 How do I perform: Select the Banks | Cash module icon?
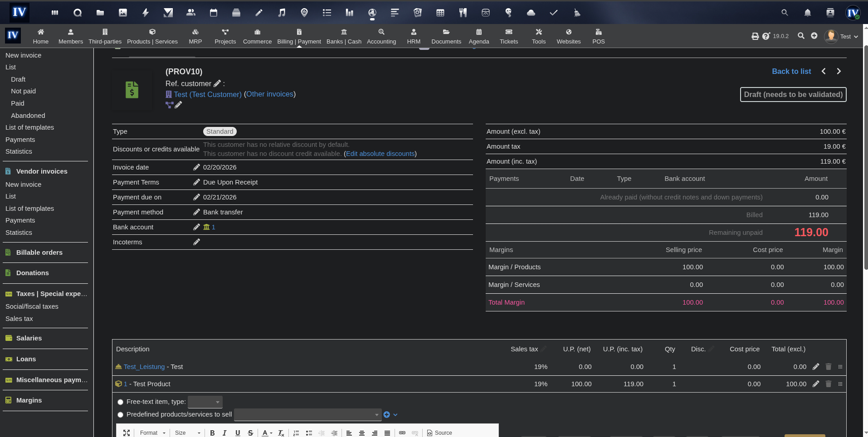[344, 36]
